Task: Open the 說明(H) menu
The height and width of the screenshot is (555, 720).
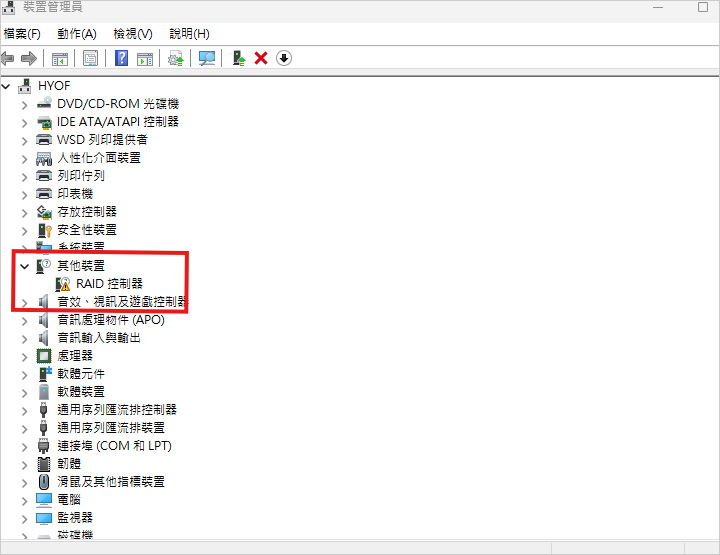Action: tap(189, 34)
